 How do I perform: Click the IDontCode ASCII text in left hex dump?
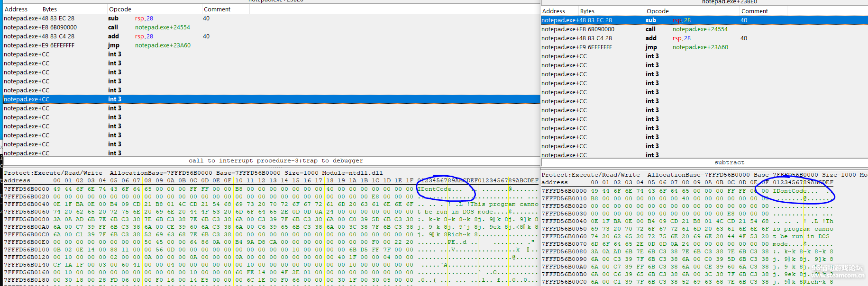click(435, 189)
